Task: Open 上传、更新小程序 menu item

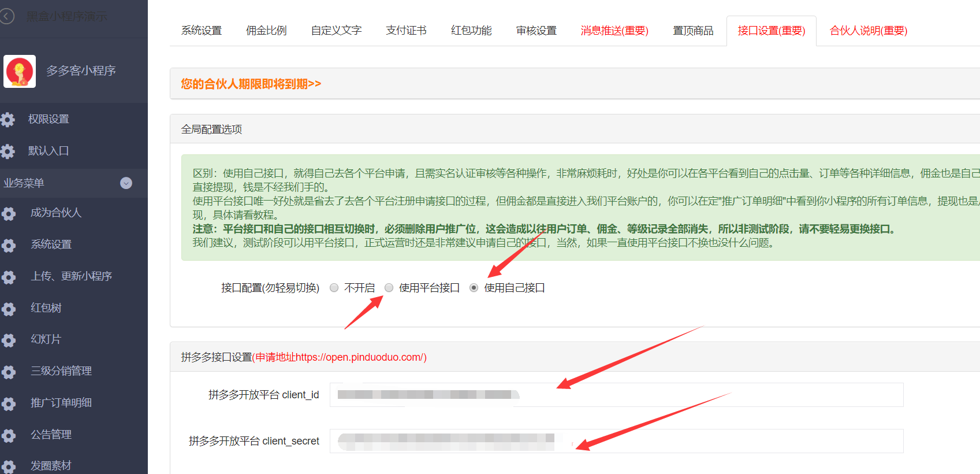Action: pyautogui.click(x=71, y=276)
